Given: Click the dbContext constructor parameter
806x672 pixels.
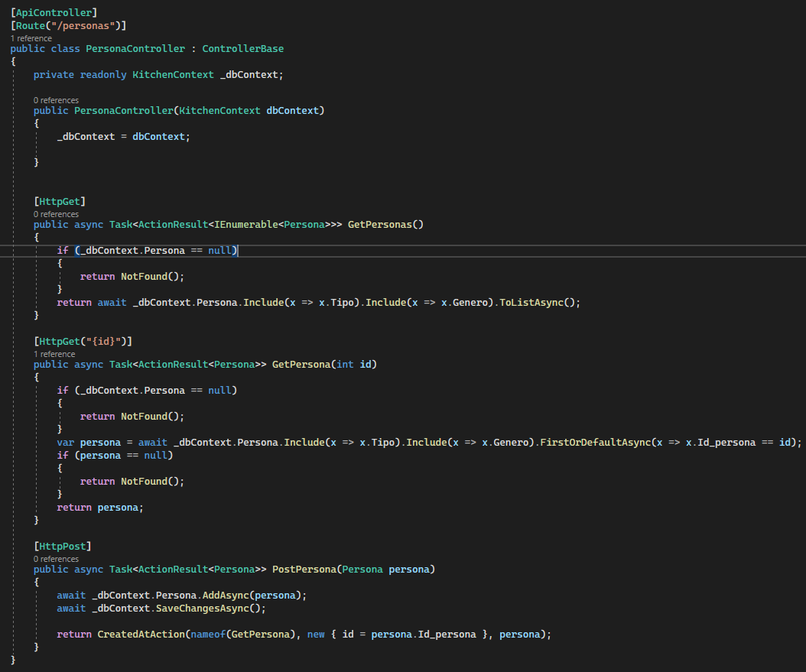Looking at the screenshot, I should coord(292,110).
